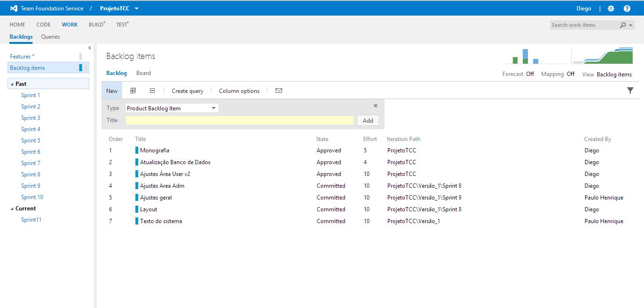Sort by the State column header
The height and width of the screenshot is (308, 644).
[322, 139]
